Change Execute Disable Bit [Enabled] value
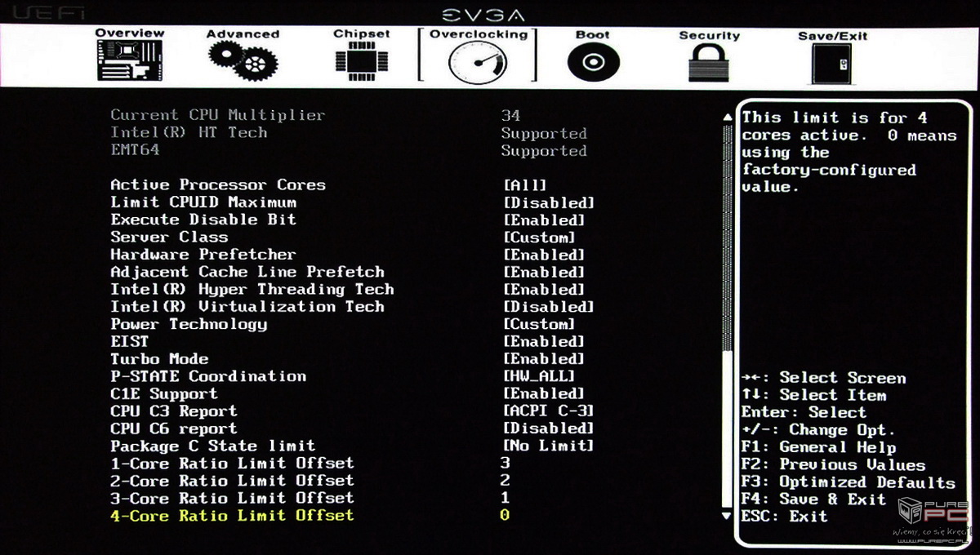Screen dimensions: 980x555 click(x=544, y=220)
